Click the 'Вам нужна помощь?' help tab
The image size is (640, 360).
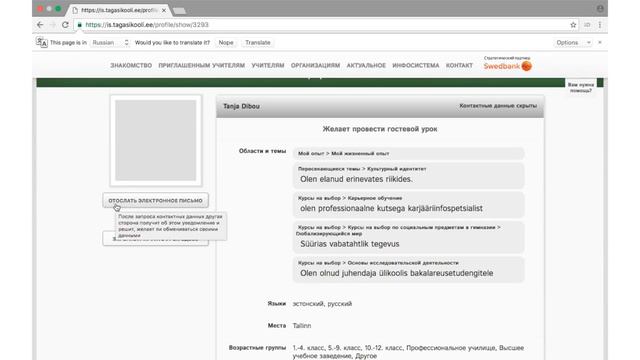(580, 87)
